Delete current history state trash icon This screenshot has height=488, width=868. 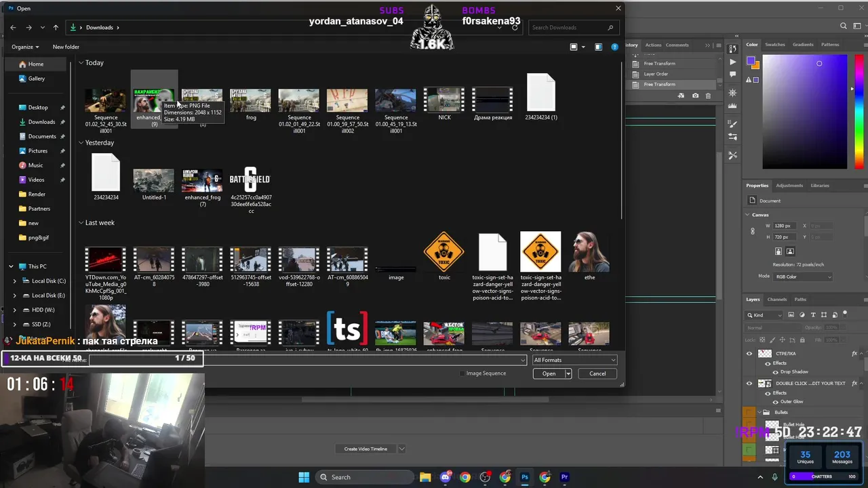point(708,96)
